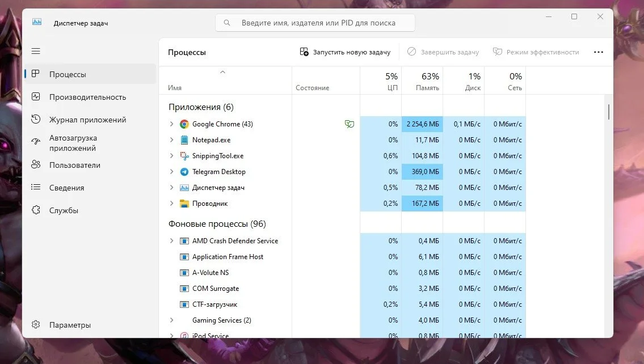Open the Settings (Параметры) gear icon
Viewport: 644px width, 364px height.
[x=36, y=325]
